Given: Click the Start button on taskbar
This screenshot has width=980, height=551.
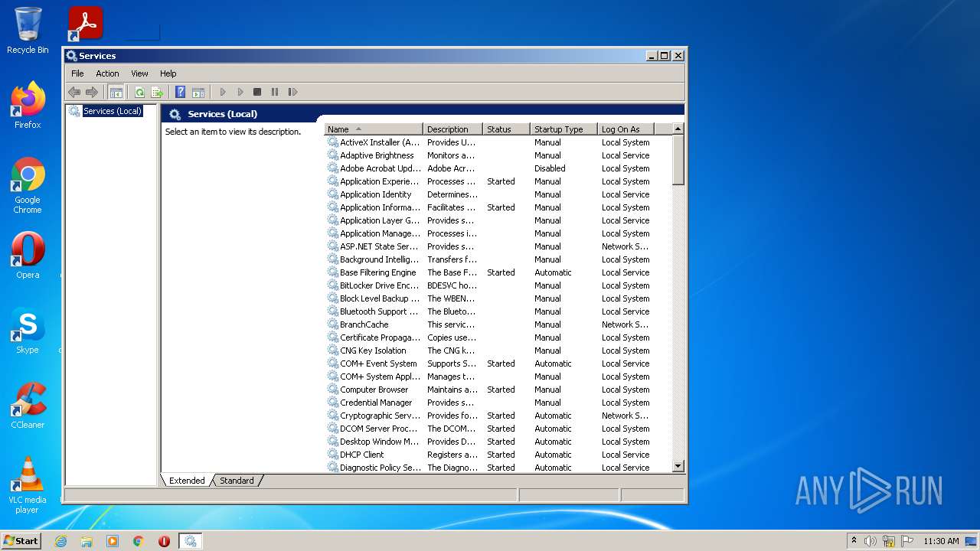Looking at the screenshot, I should click(21, 540).
